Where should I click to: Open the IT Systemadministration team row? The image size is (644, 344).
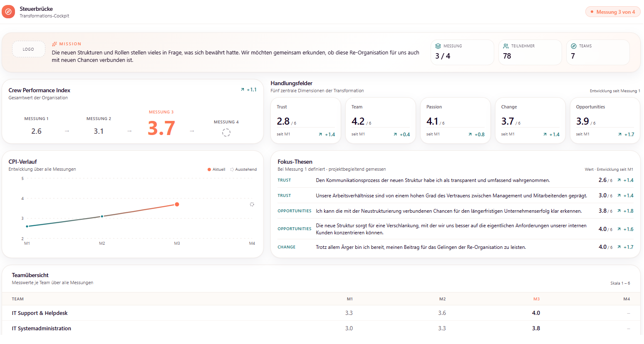click(321, 328)
